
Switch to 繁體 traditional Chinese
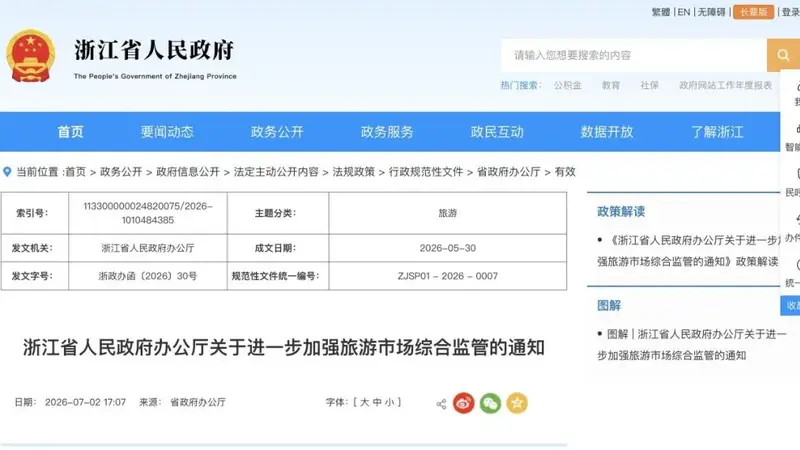(x=661, y=12)
